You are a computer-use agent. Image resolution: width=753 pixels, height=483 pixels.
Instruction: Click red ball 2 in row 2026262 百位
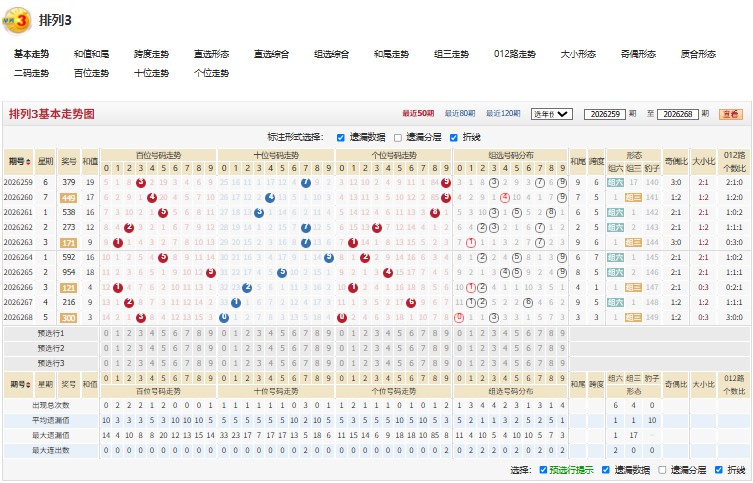click(x=129, y=228)
